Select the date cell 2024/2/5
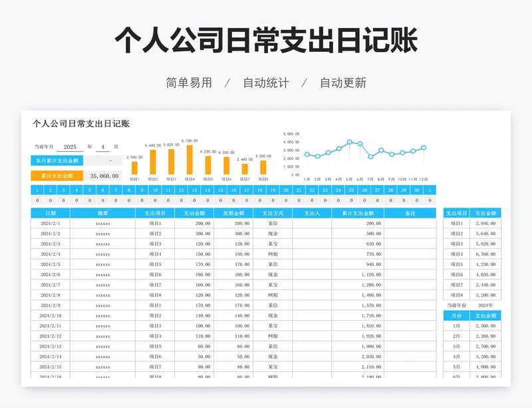Viewport: 532px width, 408px height. pyautogui.click(x=51, y=264)
